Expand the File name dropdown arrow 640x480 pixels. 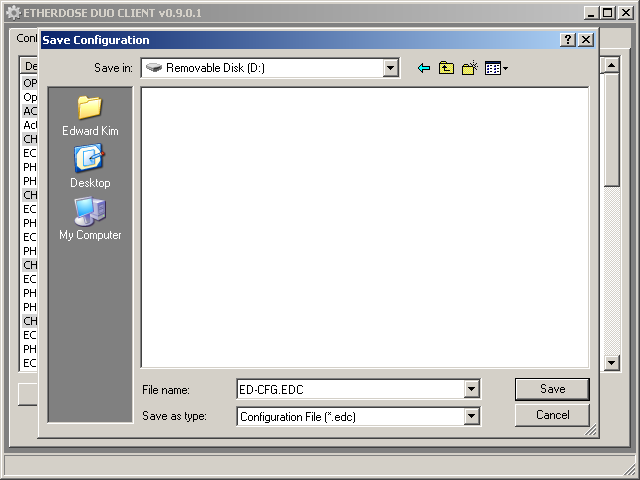click(x=471, y=389)
